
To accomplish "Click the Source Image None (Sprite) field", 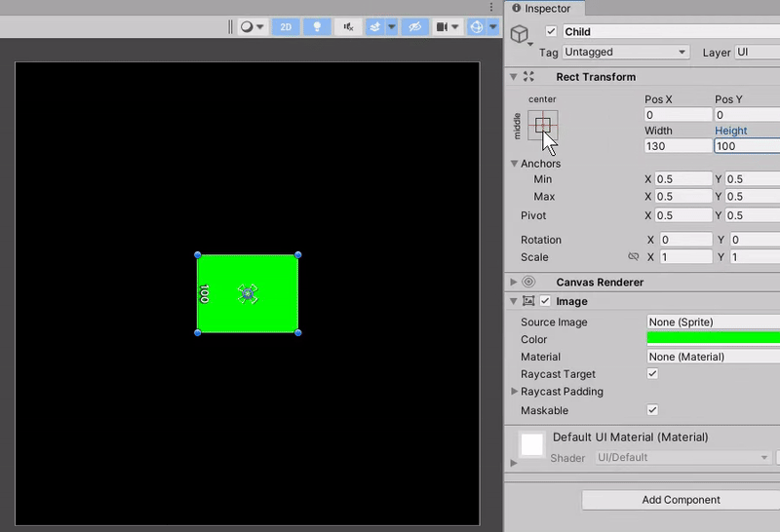I will [714, 322].
